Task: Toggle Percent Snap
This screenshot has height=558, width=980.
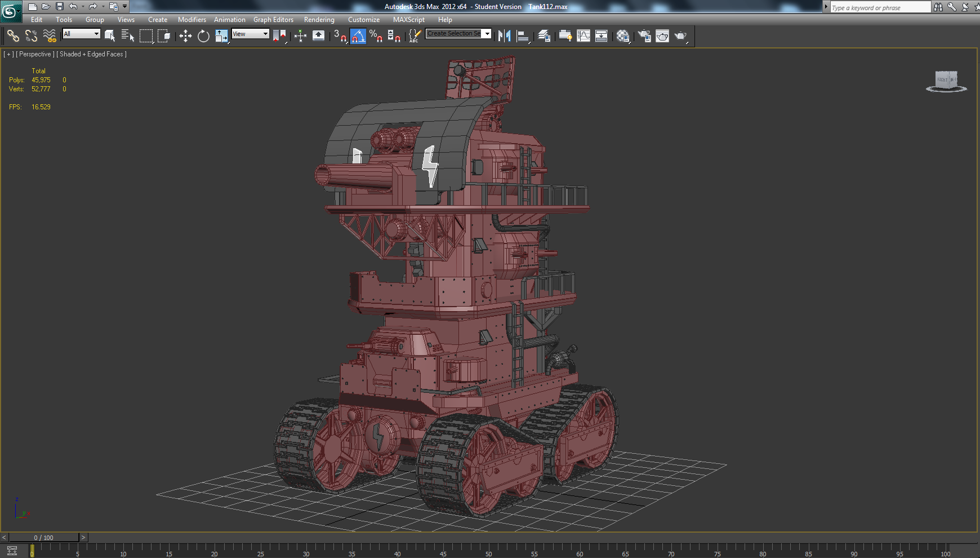Action: pos(376,36)
